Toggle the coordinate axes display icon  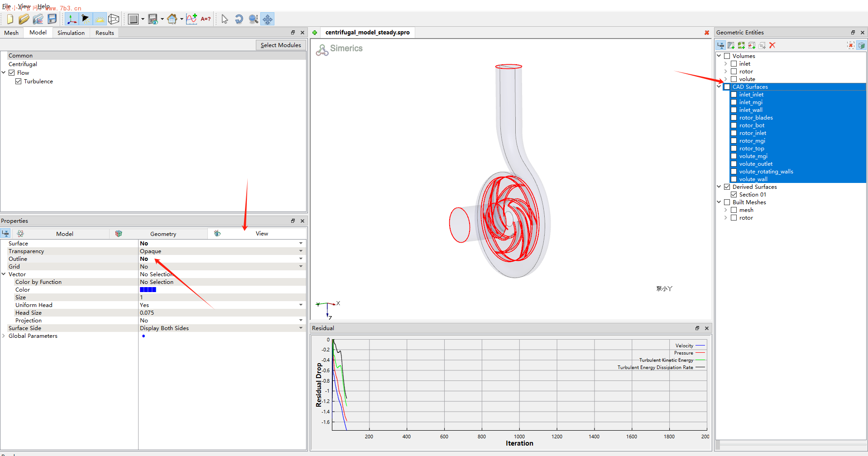point(71,19)
